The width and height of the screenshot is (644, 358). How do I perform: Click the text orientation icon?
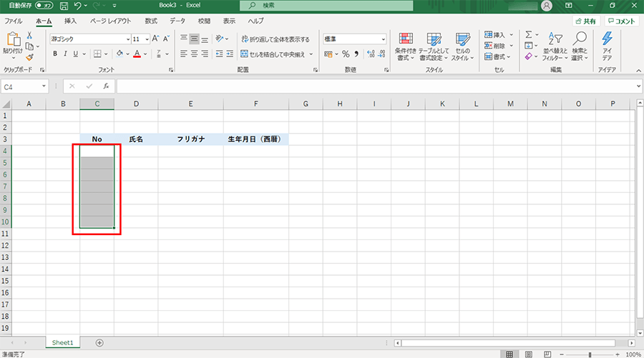pos(220,39)
